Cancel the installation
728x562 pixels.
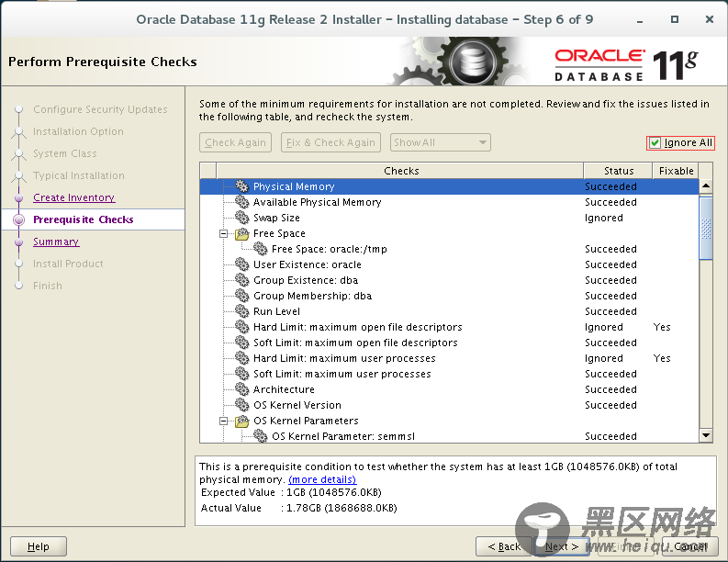coord(690,546)
